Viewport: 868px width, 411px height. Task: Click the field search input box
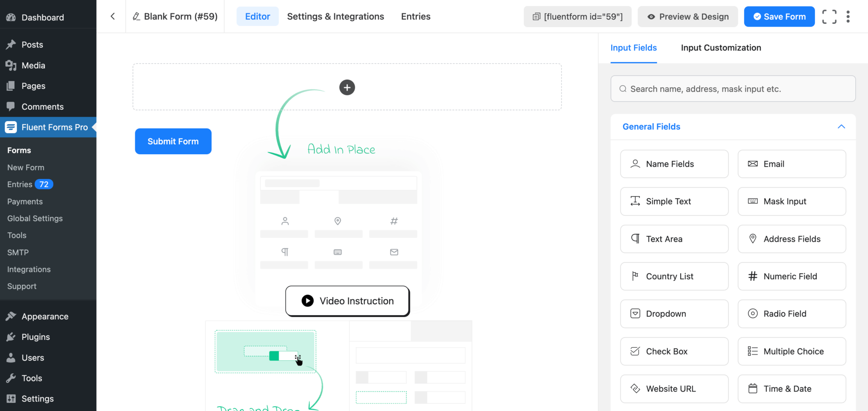(733, 89)
